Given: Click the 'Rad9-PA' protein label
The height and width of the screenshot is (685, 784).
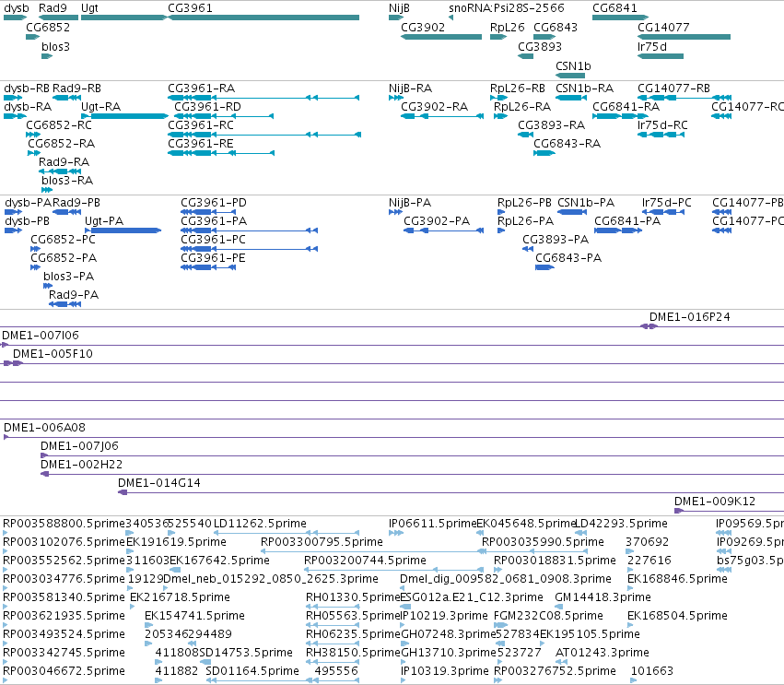Looking at the screenshot, I should pyautogui.click(x=74, y=295).
